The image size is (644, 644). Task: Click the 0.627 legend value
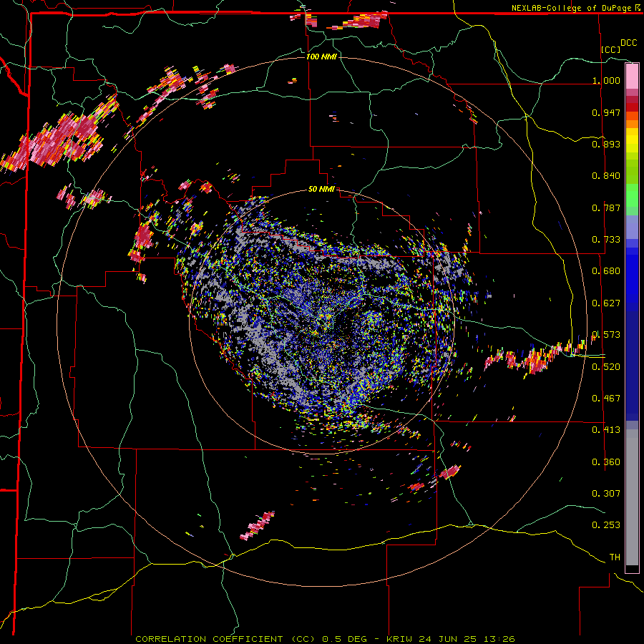(x=606, y=303)
